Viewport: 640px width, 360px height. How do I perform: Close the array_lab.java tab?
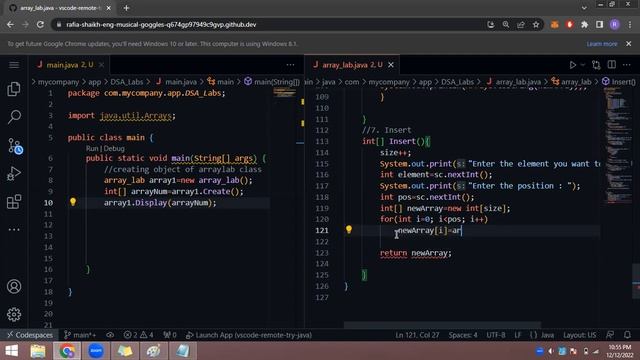click(x=391, y=65)
